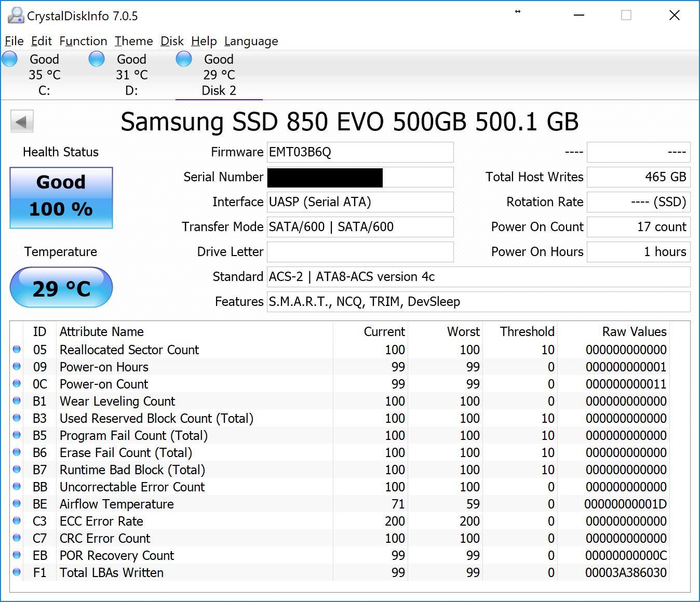Switch to the Disk 2 tab
The width and height of the screenshot is (700, 602).
(219, 90)
